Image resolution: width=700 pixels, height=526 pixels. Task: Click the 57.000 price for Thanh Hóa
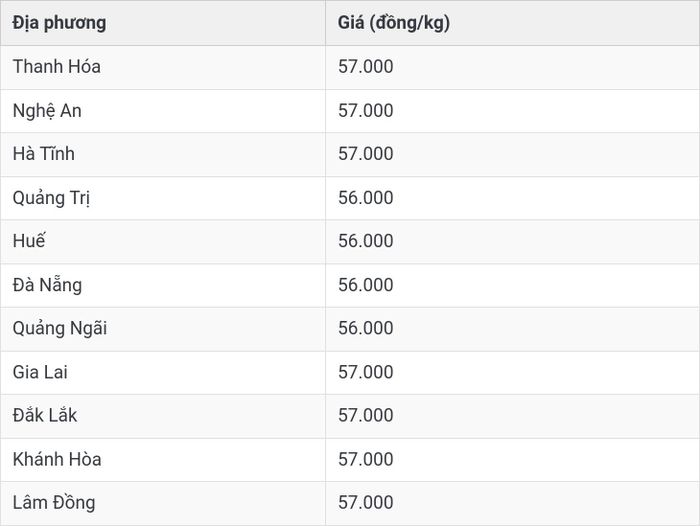point(366,67)
